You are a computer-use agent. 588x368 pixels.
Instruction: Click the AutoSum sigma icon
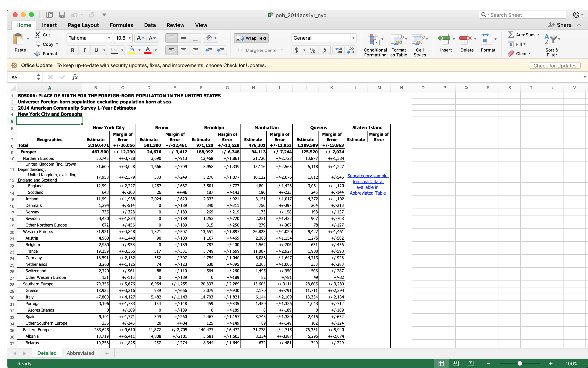click(511, 35)
